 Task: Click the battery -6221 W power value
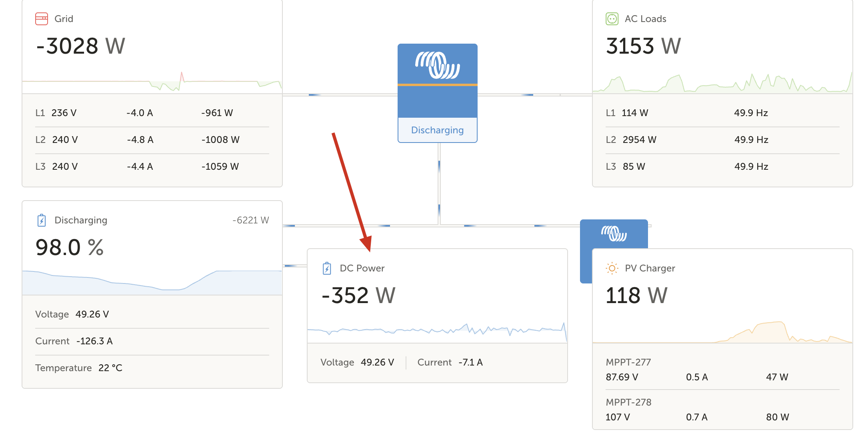click(250, 220)
